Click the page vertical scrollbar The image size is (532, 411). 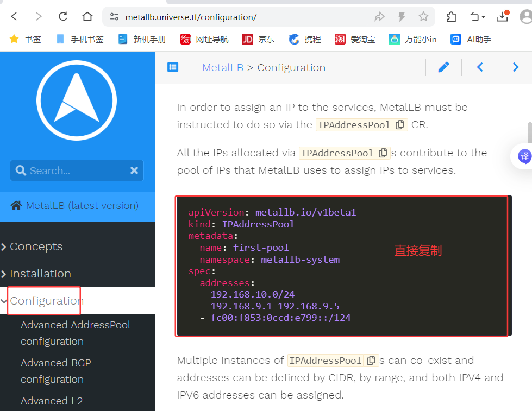coord(530,133)
